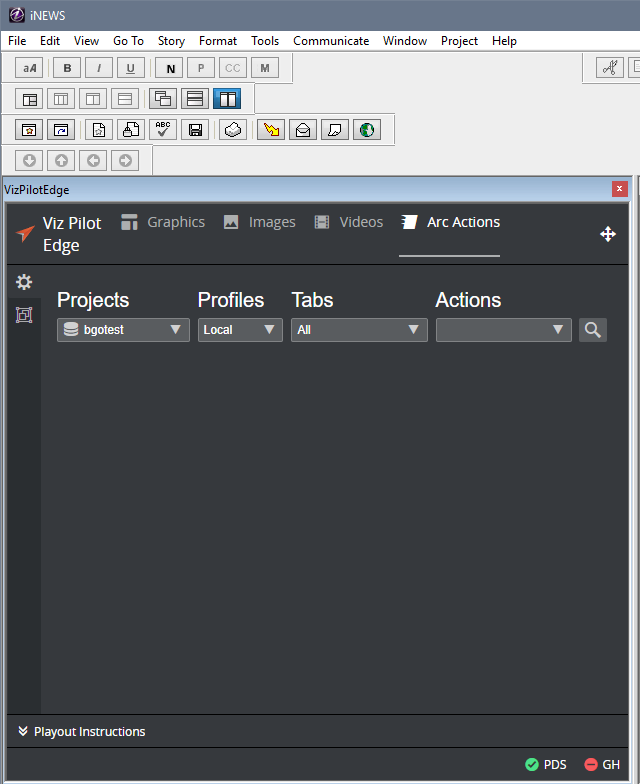Click the PDS status indicator

coord(546,765)
